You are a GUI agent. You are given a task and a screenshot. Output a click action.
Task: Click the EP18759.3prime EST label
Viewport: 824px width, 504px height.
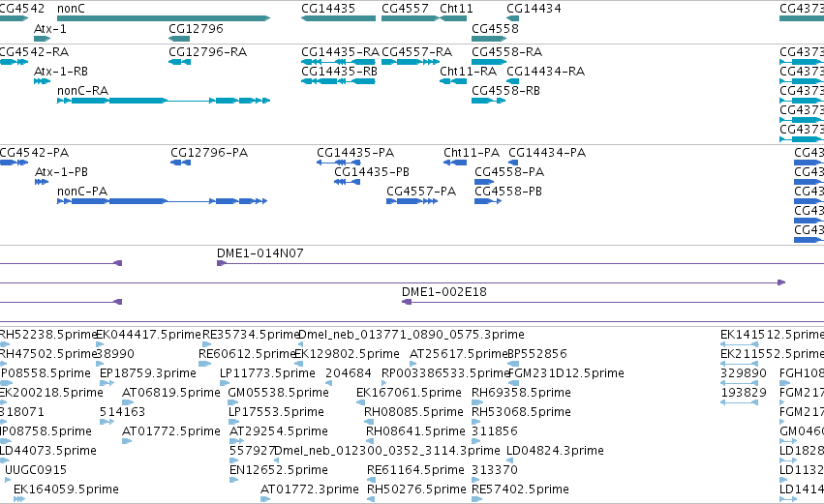pyautogui.click(x=148, y=373)
